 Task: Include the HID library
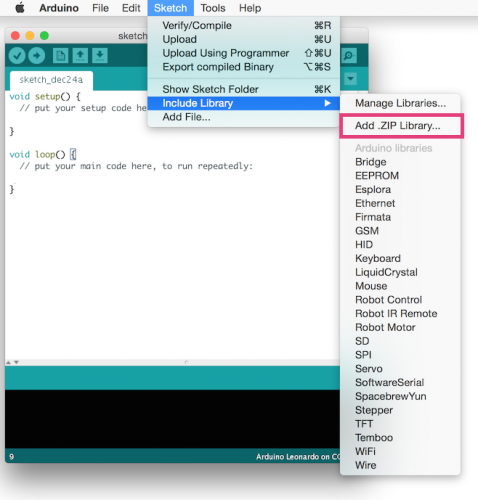(400, 245)
